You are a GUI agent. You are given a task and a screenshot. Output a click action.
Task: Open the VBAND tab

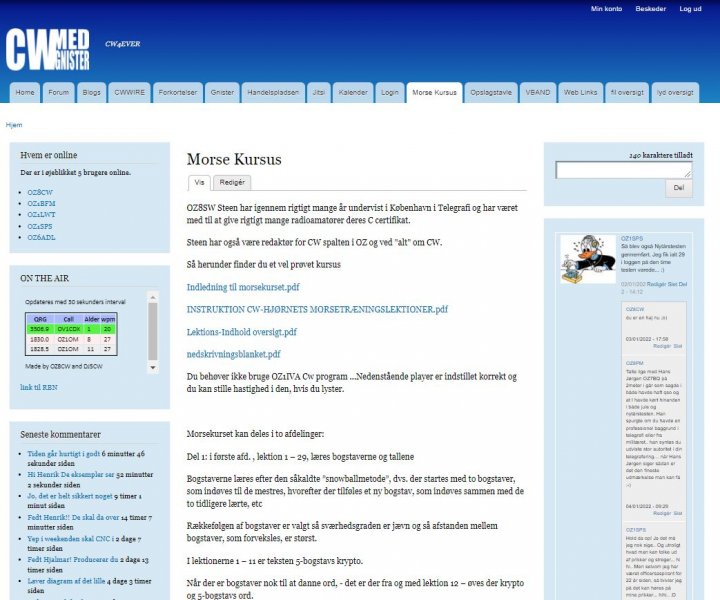tap(538, 93)
